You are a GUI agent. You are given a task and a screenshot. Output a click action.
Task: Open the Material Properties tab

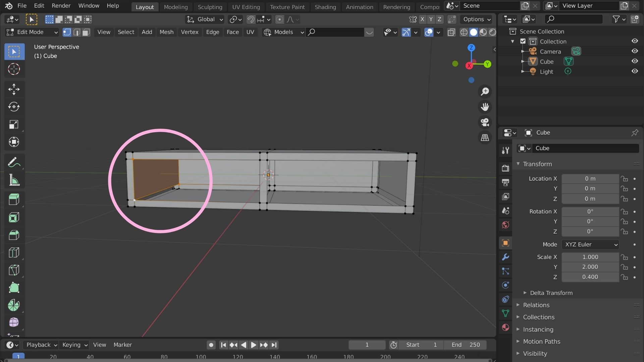tap(505, 327)
